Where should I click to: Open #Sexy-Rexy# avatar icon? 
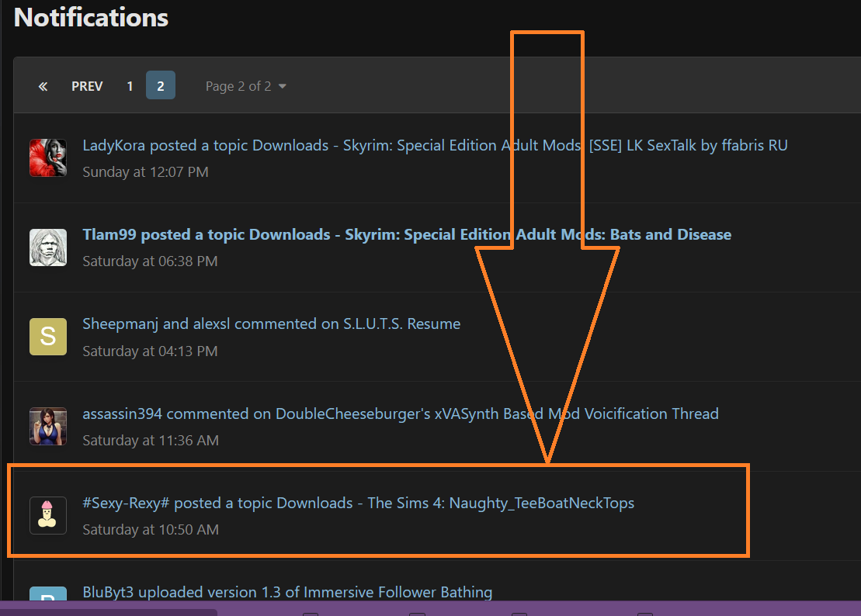(x=48, y=516)
